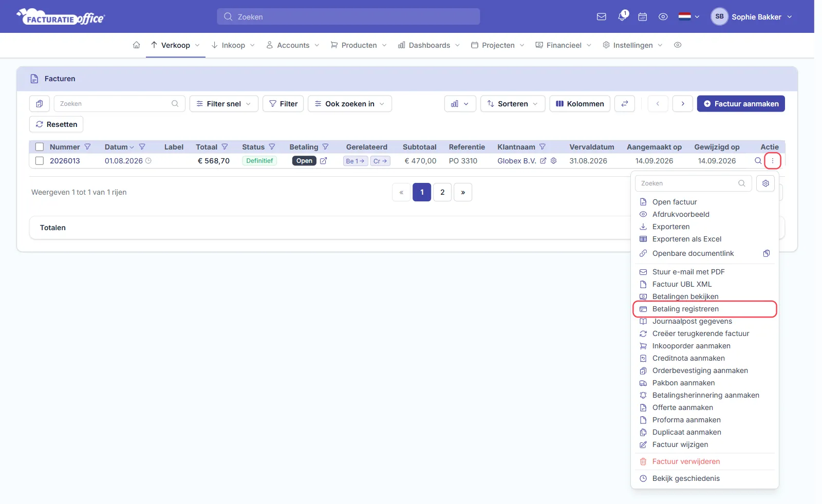This screenshot has height=504, width=822.
Task: Open Globex B.V. customer link
Action: pyautogui.click(x=517, y=161)
